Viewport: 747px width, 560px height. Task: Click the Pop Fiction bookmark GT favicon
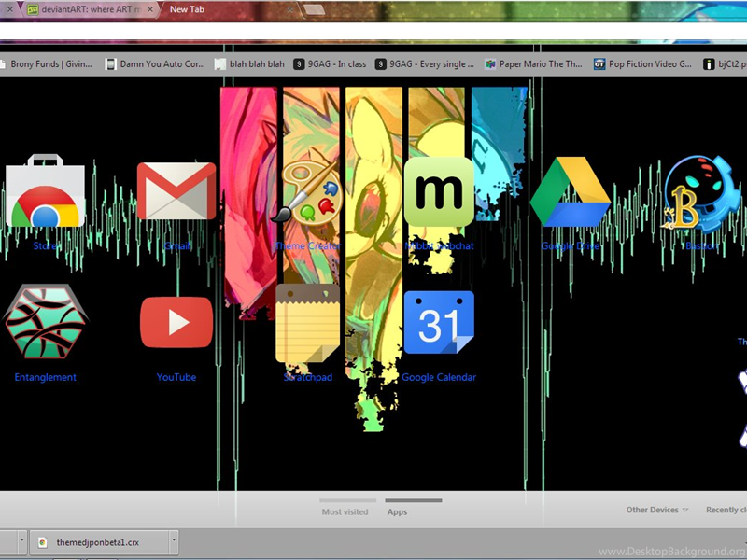click(599, 63)
